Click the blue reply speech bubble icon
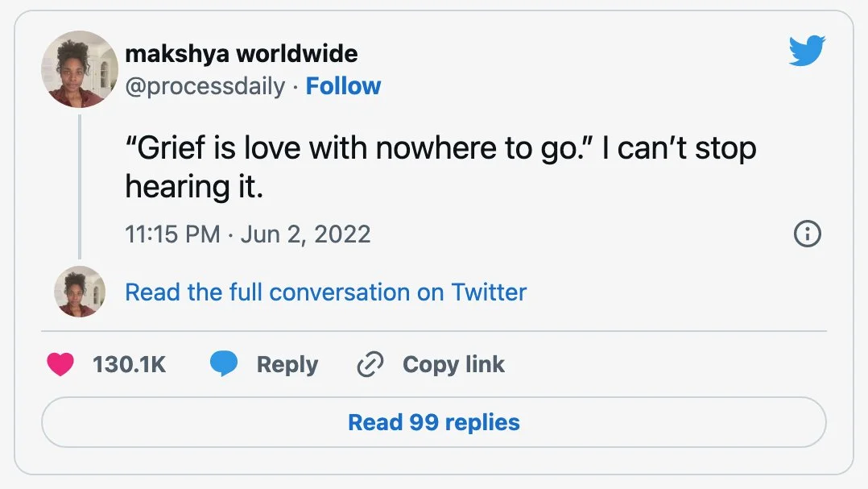Image resolution: width=868 pixels, height=489 pixels. (x=225, y=365)
